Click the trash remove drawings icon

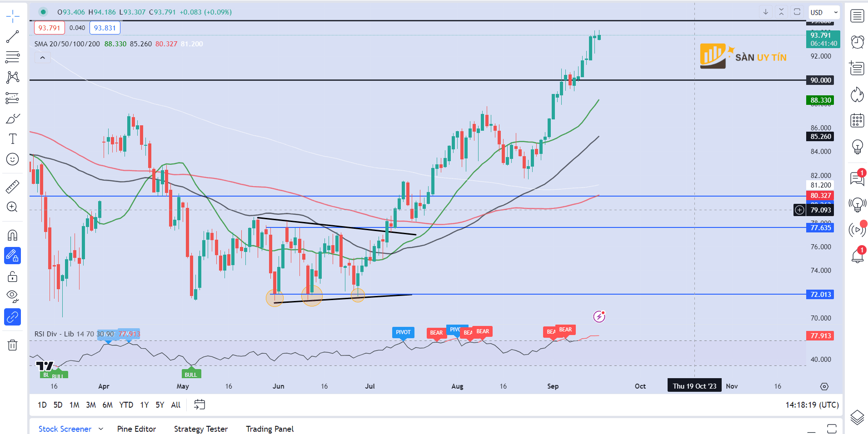pyautogui.click(x=13, y=345)
